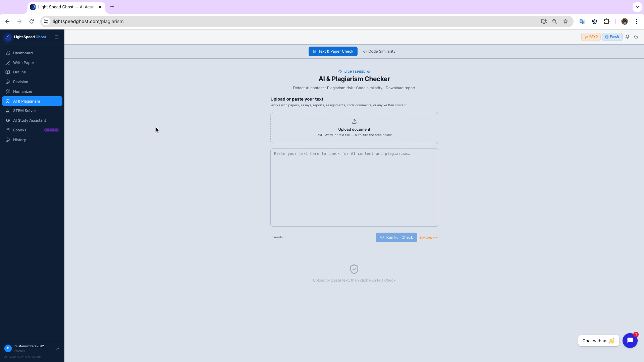
Task: Open customwriters2012 account menu
Action: pos(29,348)
